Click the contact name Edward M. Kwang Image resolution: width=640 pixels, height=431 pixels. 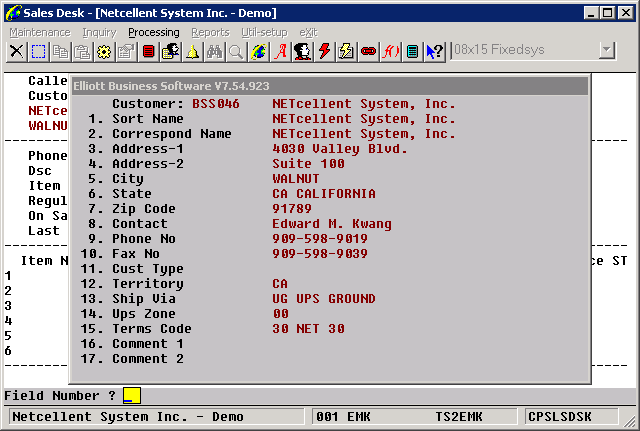click(x=332, y=224)
